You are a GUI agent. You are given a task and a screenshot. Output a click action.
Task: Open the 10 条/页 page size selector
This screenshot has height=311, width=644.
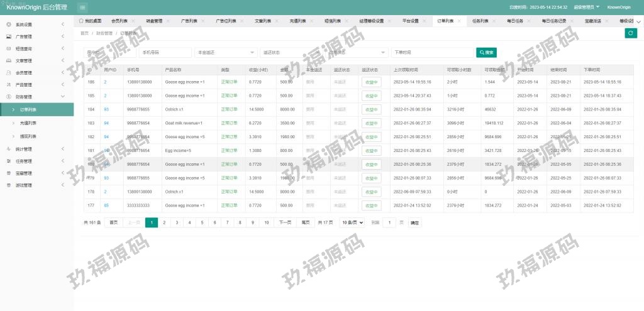[x=352, y=222]
